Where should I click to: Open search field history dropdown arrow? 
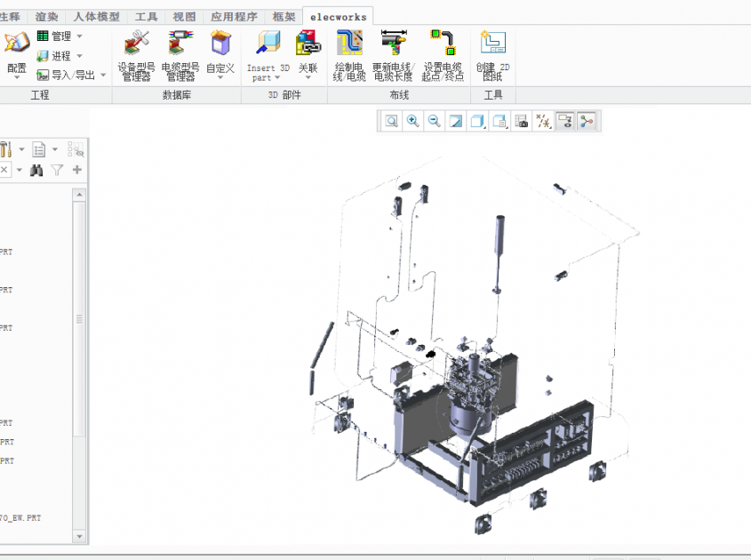(20, 170)
